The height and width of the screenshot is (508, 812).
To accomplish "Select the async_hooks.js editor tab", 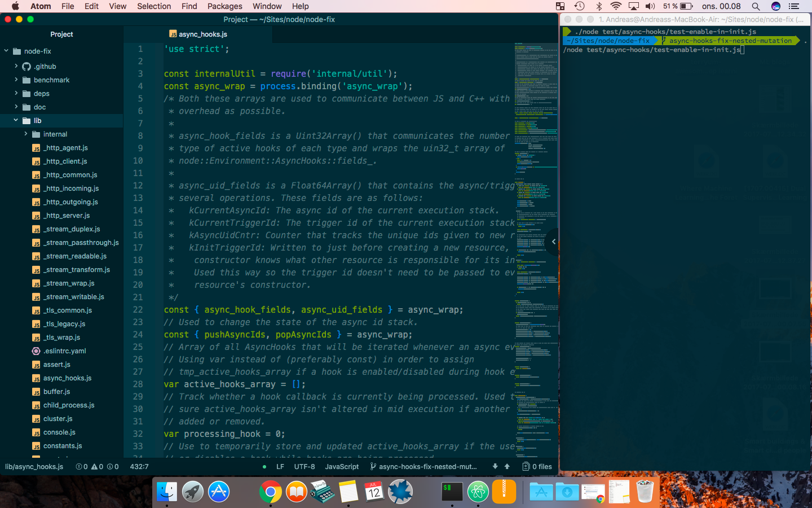I will click(x=198, y=34).
